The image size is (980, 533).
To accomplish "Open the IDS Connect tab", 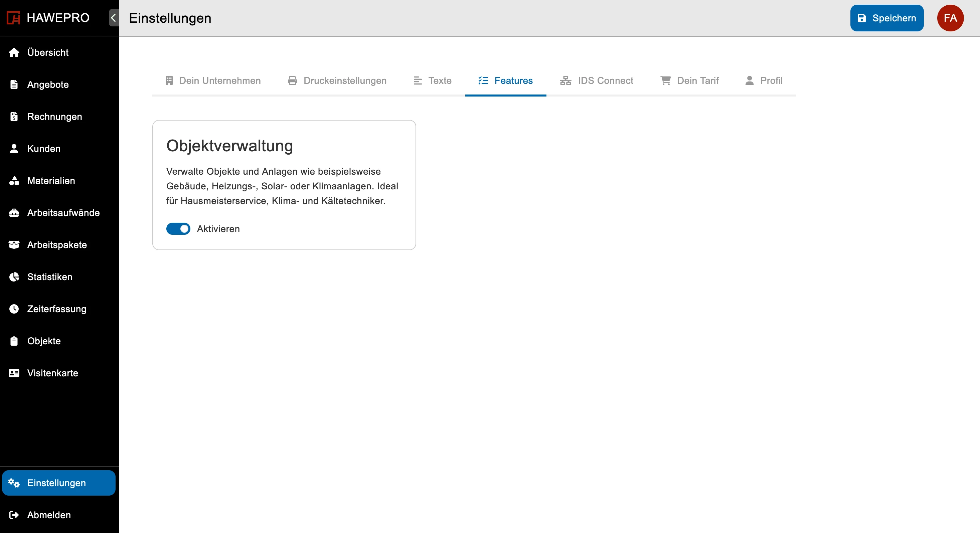I will click(x=597, y=81).
